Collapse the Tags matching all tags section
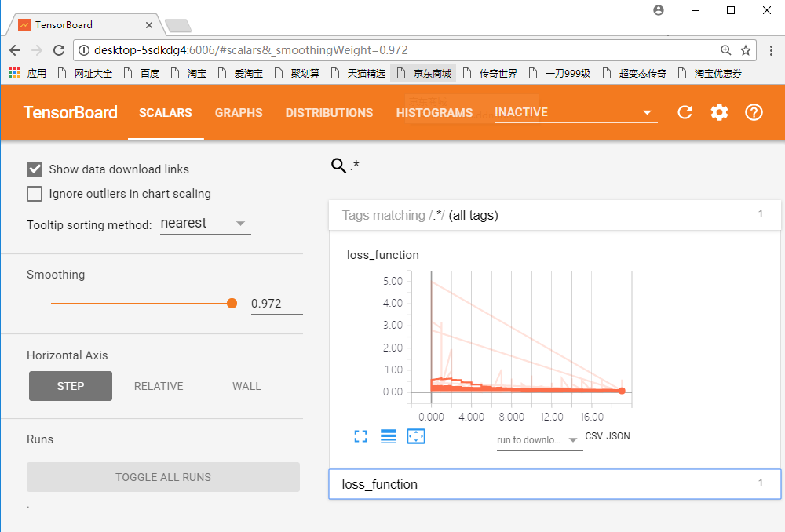785x532 pixels. pos(555,215)
